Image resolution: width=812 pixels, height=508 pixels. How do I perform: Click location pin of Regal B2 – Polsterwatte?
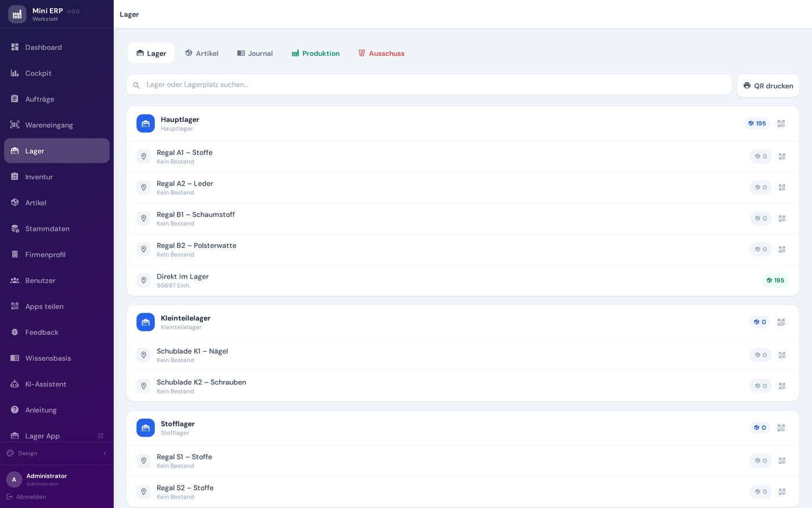pos(144,250)
